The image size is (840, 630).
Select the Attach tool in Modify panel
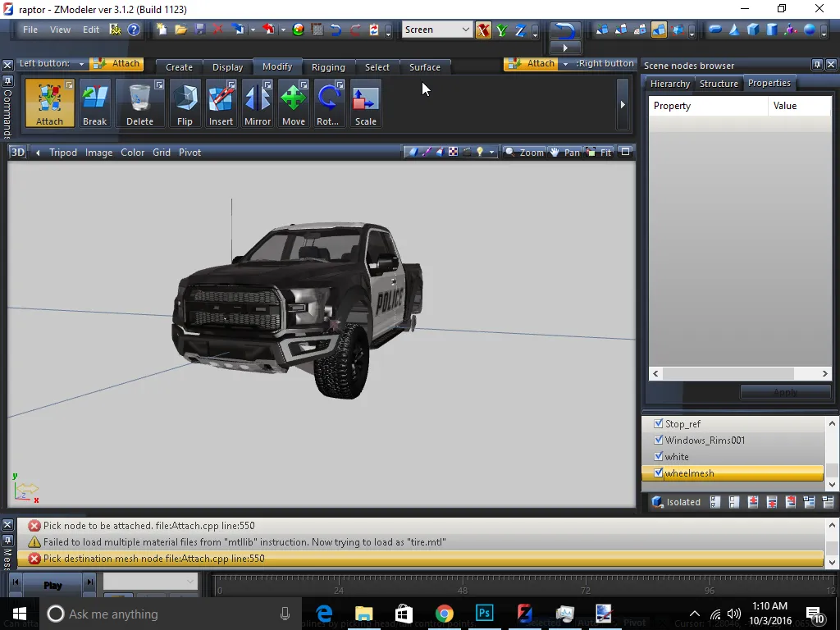click(x=49, y=103)
